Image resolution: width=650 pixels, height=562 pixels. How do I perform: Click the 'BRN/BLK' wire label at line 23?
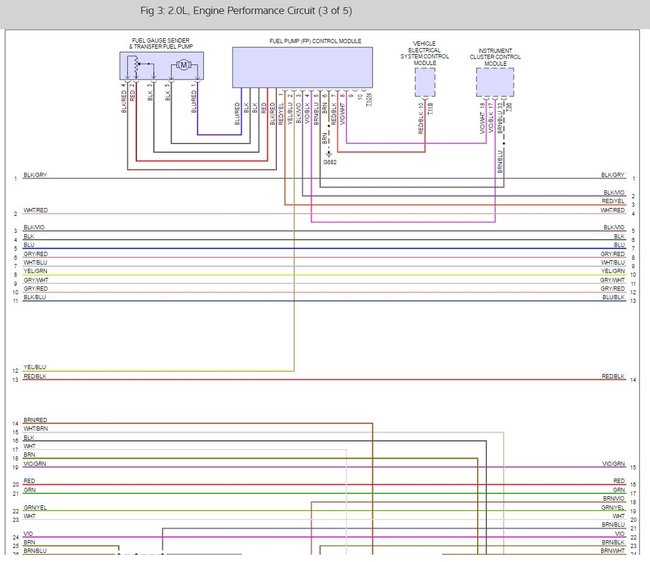point(614,542)
